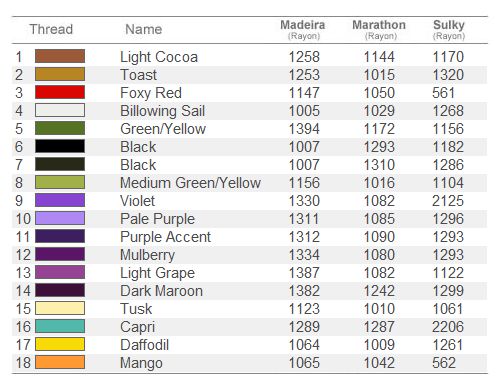Click Madeira value 1258
This screenshot has width=500, height=384.
pos(304,57)
